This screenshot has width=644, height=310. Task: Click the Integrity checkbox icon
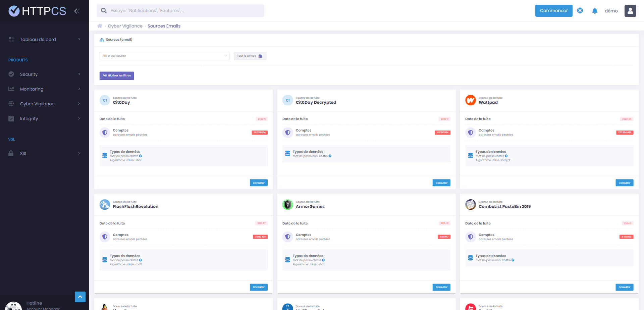coord(11,118)
